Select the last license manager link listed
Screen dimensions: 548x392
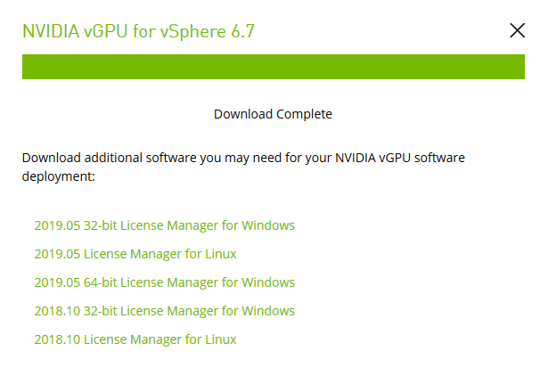click(x=135, y=339)
